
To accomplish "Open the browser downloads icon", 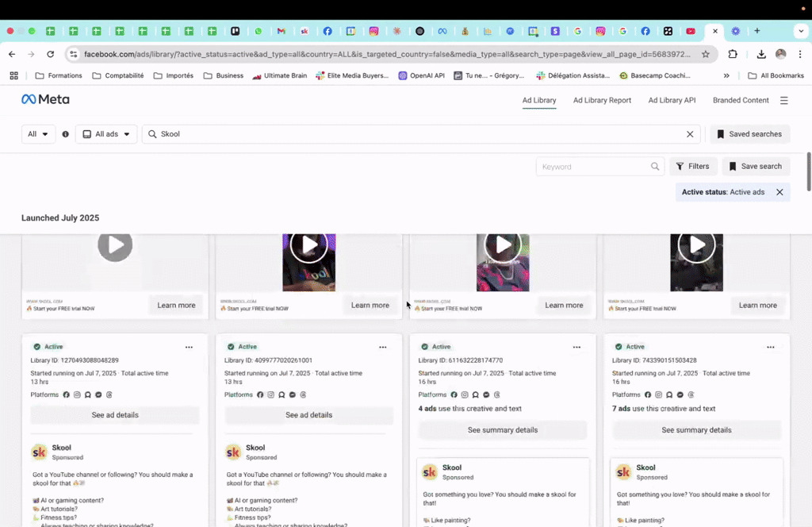I will pos(760,54).
